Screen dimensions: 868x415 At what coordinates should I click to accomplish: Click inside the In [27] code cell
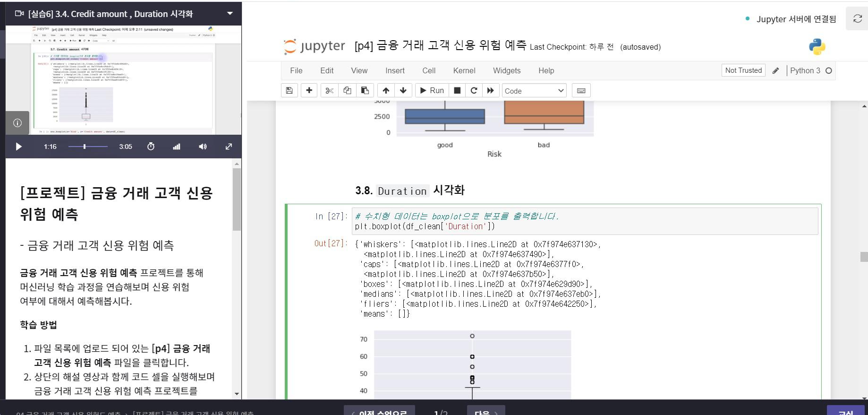click(585, 221)
